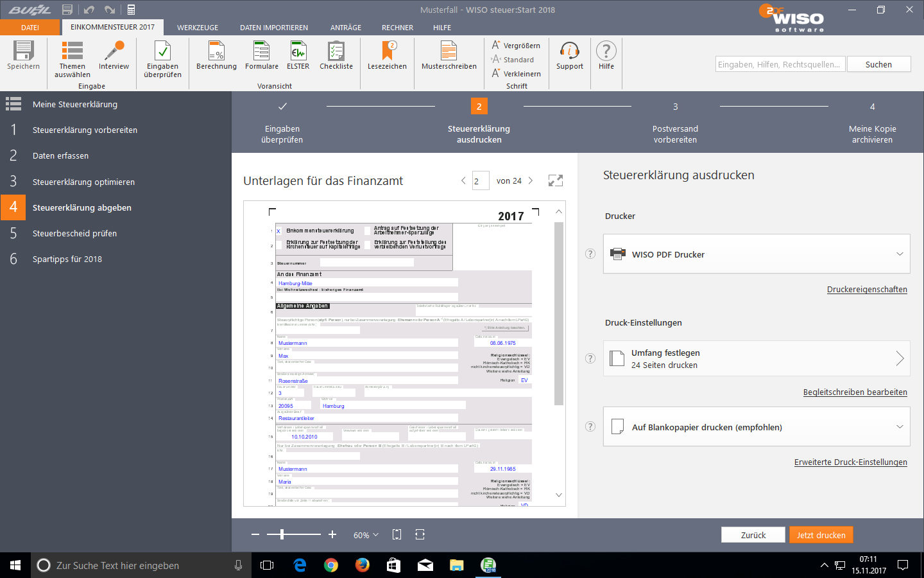Screen dimensions: 924x578
Task: Undo the last action in title bar
Action: [x=89, y=10]
